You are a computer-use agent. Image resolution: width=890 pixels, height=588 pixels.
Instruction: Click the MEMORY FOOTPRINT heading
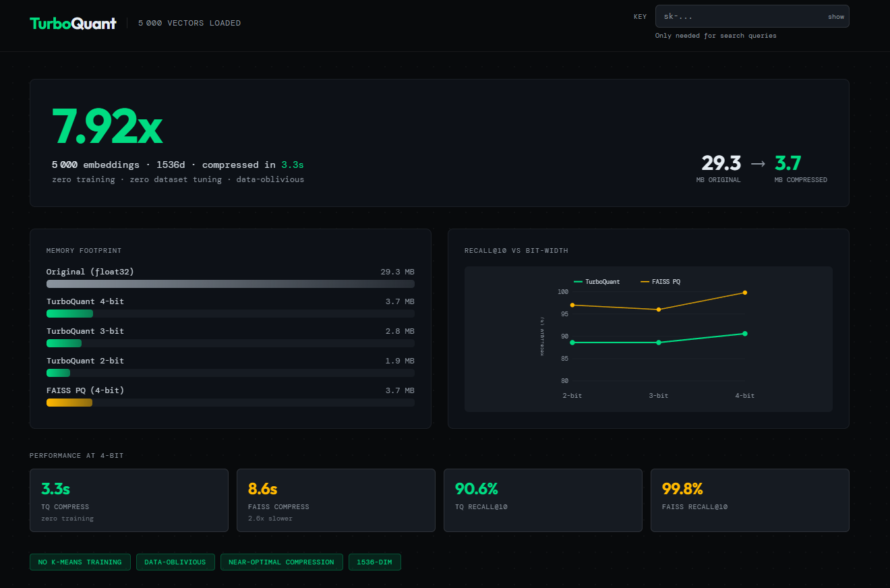[x=84, y=251]
